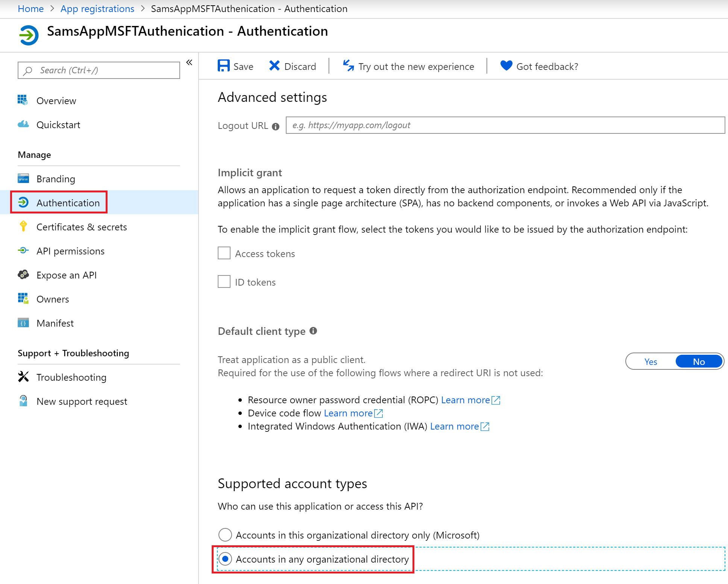
Task: Click the heart feedback icon
Action: pyautogui.click(x=506, y=66)
